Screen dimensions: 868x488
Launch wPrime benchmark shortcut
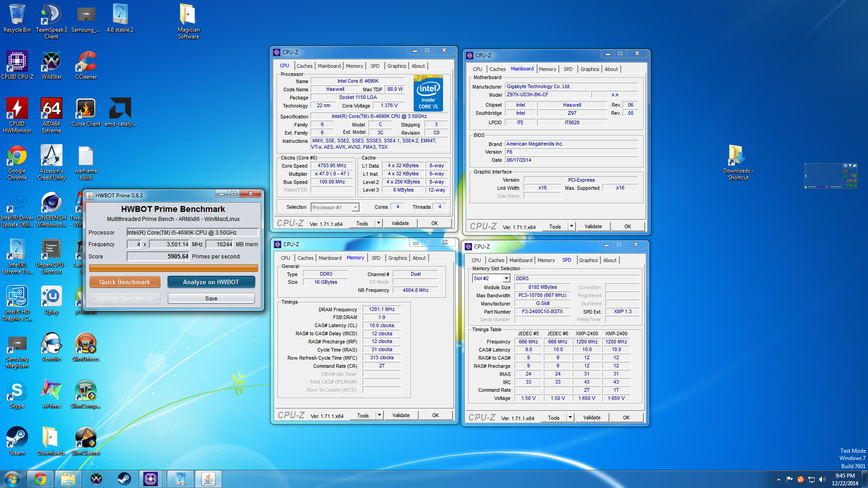click(51, 394)
